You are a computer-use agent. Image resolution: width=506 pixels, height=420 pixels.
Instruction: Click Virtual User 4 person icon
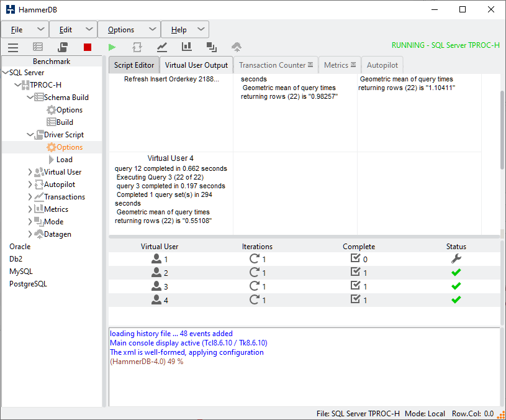point(156,299)
